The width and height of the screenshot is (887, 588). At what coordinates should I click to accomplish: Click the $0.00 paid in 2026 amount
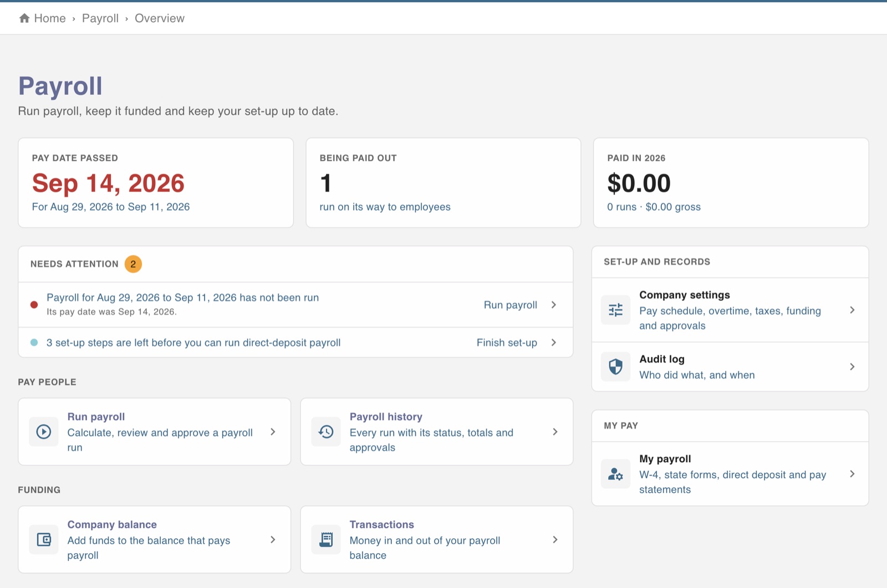click(639, 183)
